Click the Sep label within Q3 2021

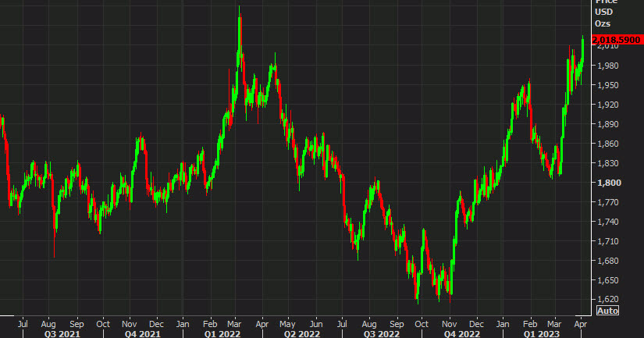pyautogui.click(x=76, y=324)
